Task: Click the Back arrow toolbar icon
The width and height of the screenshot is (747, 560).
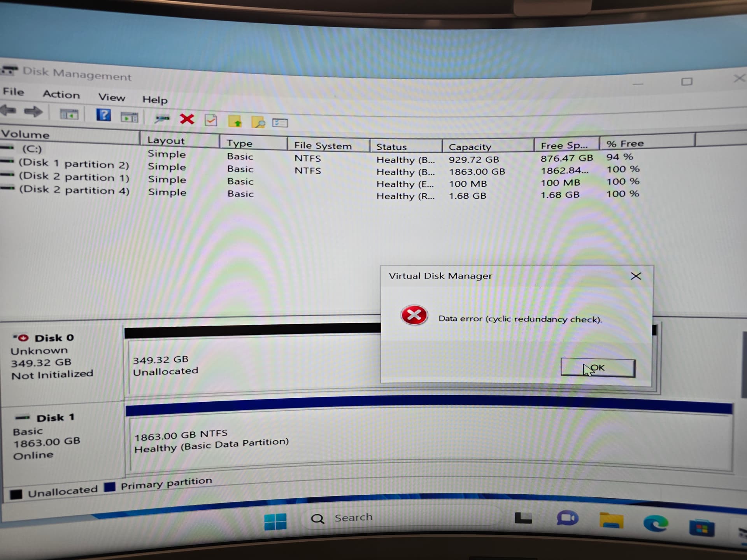Action: point(9,111)
